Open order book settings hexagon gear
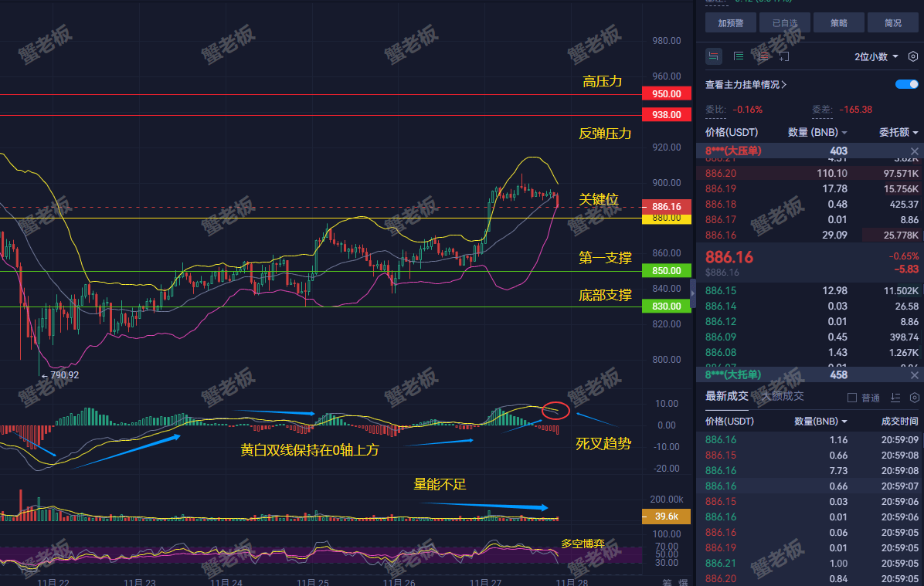The width and height of the screenshot is (924, 586). (913, 56)
